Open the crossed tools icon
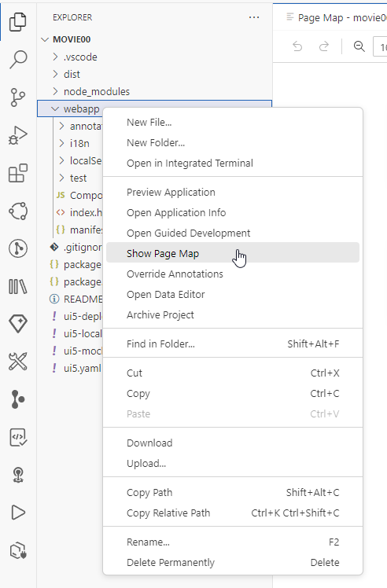 [x=17, y=362]
